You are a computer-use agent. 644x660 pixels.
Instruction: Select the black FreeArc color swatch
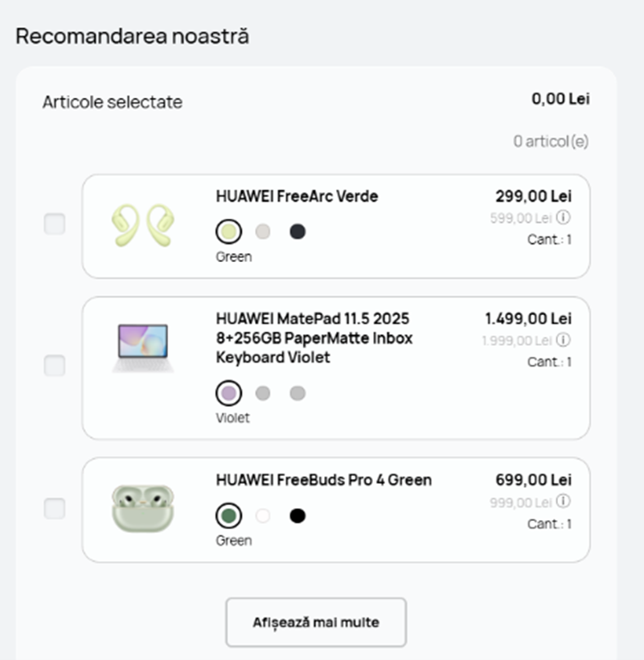click(x=297, y=232)
